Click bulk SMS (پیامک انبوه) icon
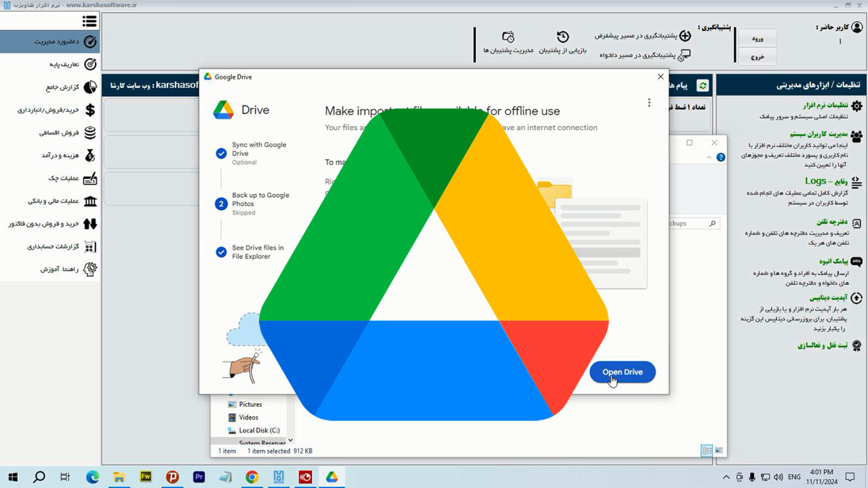Image resolution: width=868 pixels, height=488 pixels. point(856,262)
